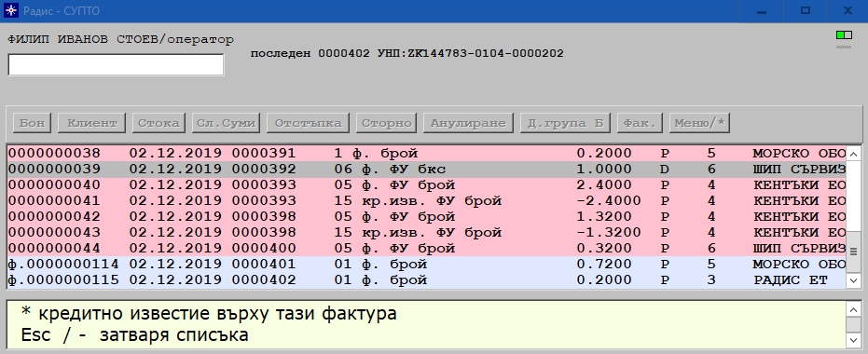Select row 0000000038 in the list
868x354 pixels.
[427, 153]
